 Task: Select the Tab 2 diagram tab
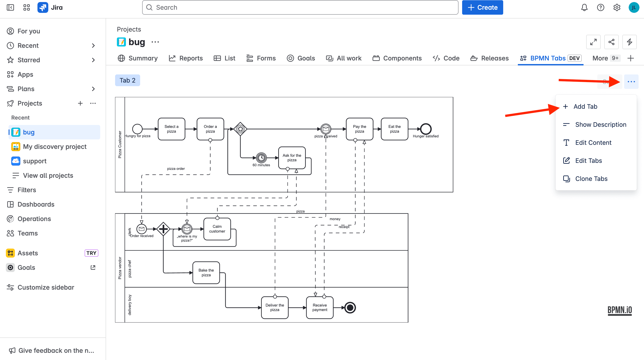[127, 80]
